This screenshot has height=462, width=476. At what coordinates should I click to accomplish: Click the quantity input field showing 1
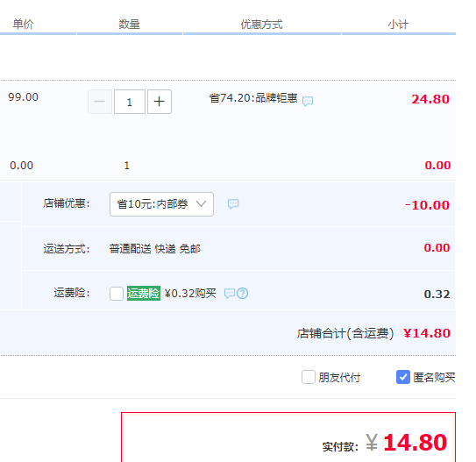130,102
